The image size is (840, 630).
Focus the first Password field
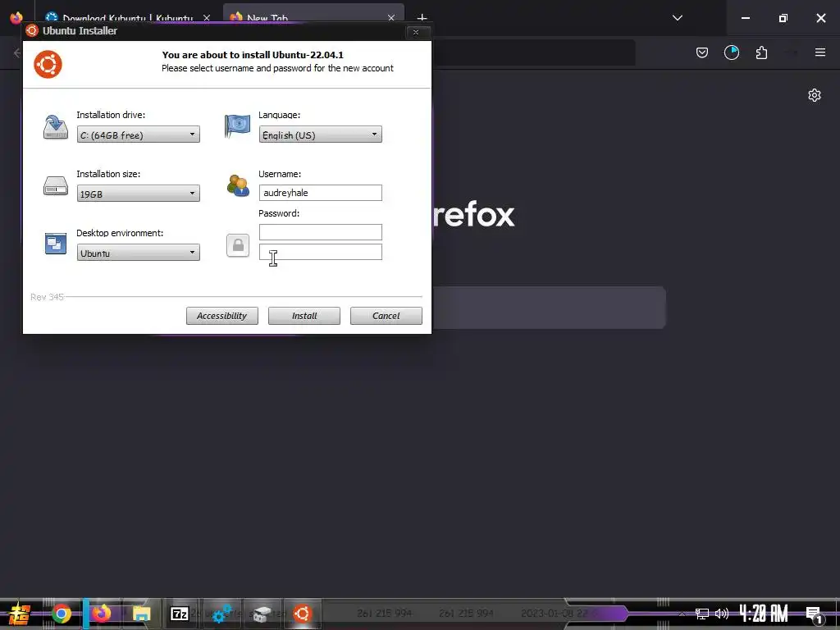(x=321, y=232)
